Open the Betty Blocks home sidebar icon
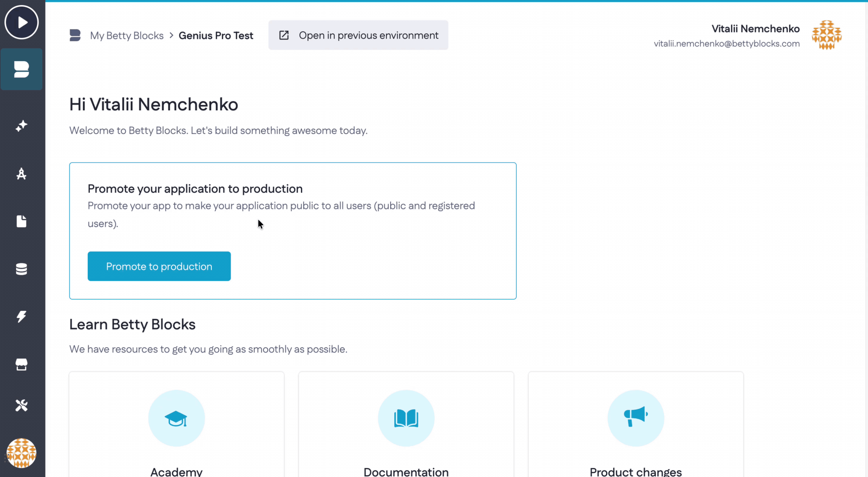868x477 pixels. point(21,70)
